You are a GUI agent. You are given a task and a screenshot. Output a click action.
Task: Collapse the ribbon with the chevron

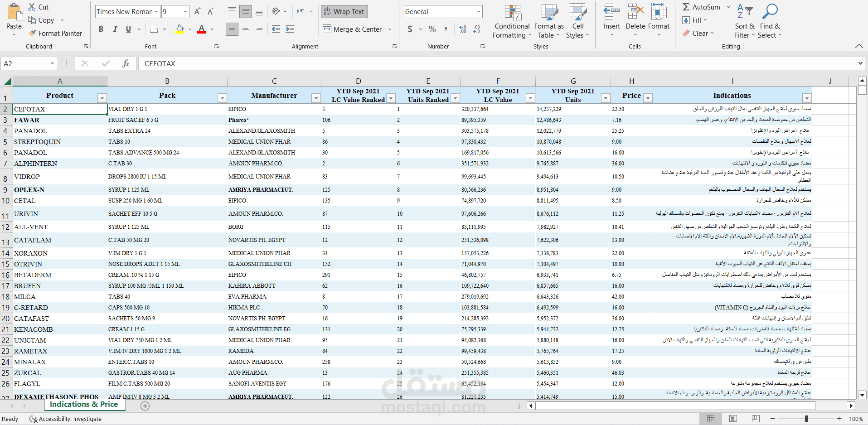pyautogui.click(x=858, y=46)
